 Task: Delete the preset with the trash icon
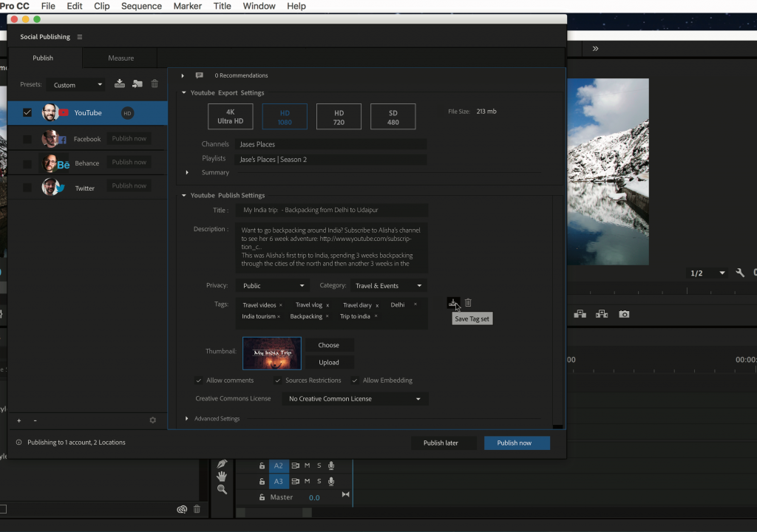(x=155, y=83)
